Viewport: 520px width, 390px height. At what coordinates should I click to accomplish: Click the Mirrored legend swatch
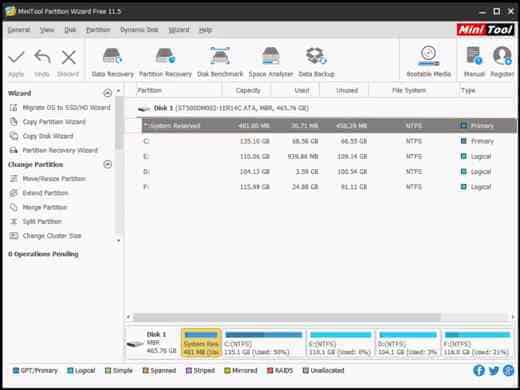[227, 371]
